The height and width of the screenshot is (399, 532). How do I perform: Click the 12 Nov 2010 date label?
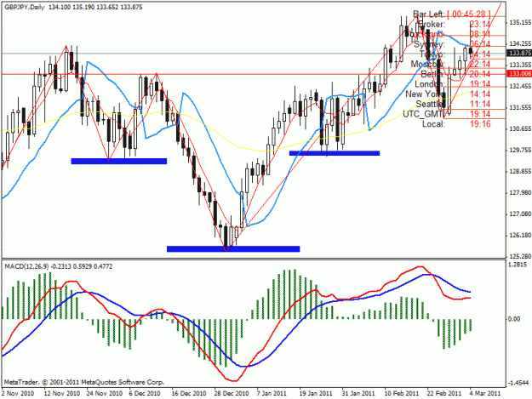tap(62, 393)
